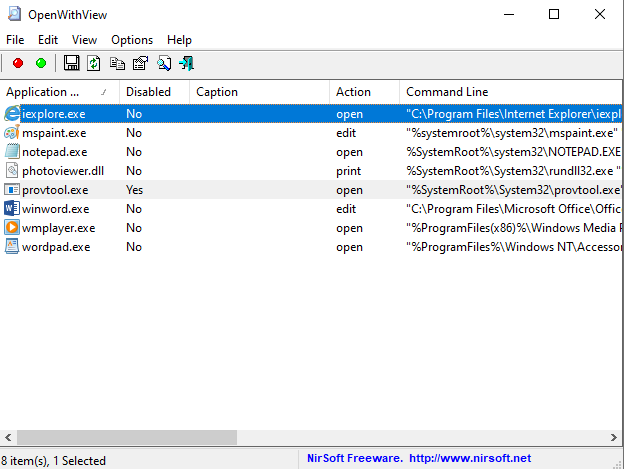Click the iexplore.exe row name

coord(54,114)
